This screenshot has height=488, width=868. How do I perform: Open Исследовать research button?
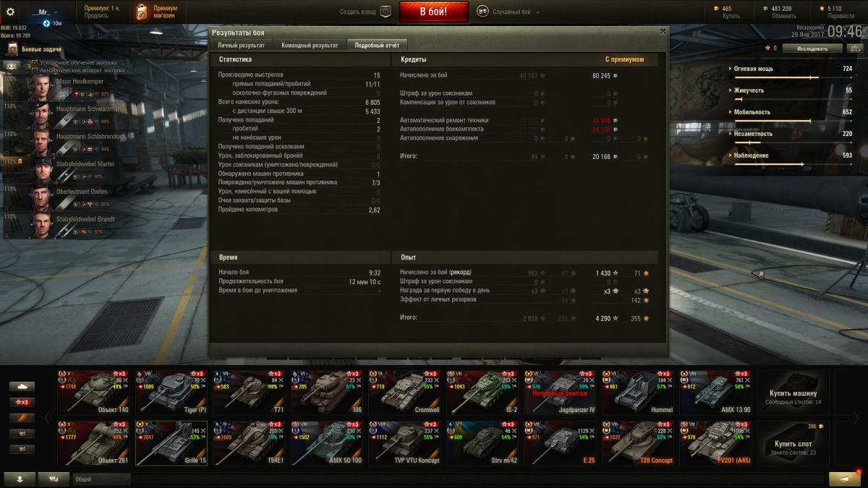[x=812, y=48]
